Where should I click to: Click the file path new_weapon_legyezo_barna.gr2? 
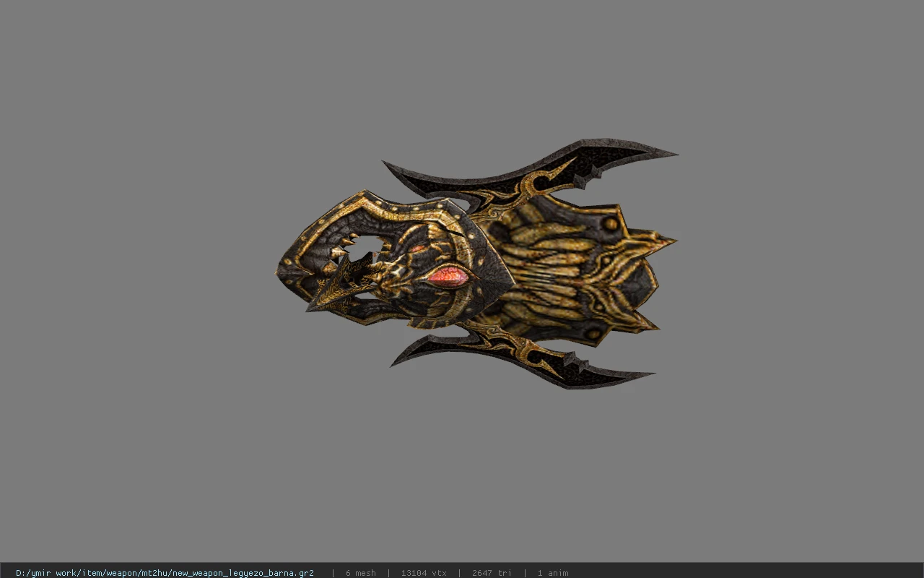[x=165, y=573]
